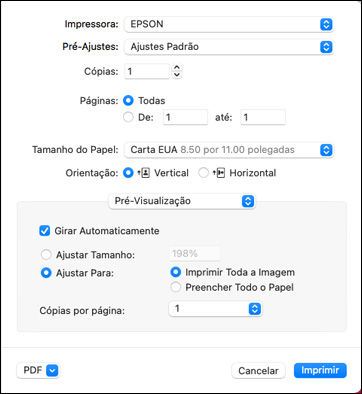Open the Pré-Visualização options menu
The height and width of the screenshot is (394, 362).
click(182, 201)
